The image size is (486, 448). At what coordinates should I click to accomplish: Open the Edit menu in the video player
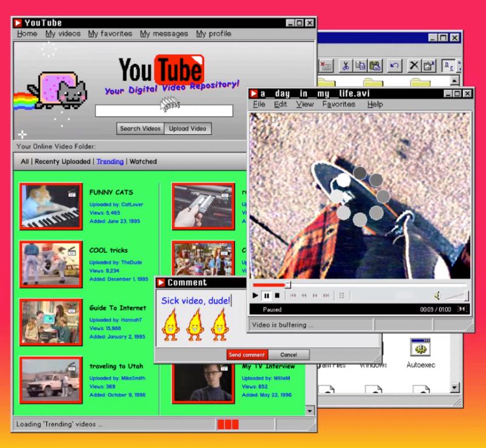281,104
